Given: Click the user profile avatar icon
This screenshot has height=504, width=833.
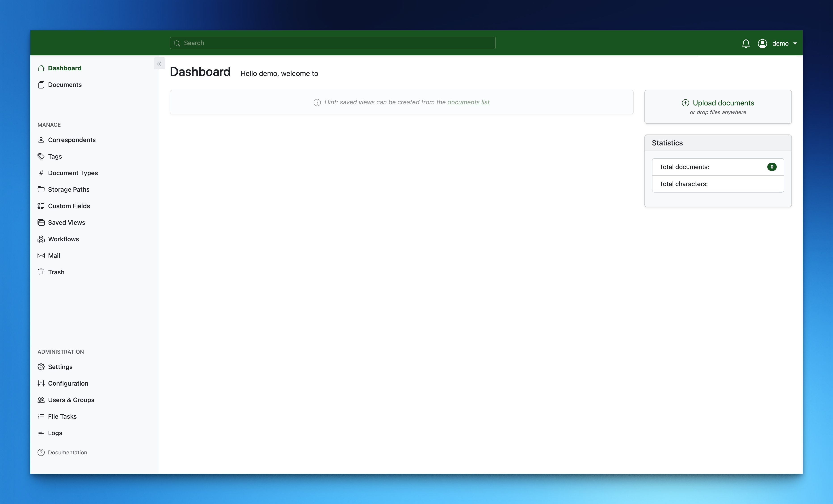Looking at the screenshot, I should click(x=762, y=43).
